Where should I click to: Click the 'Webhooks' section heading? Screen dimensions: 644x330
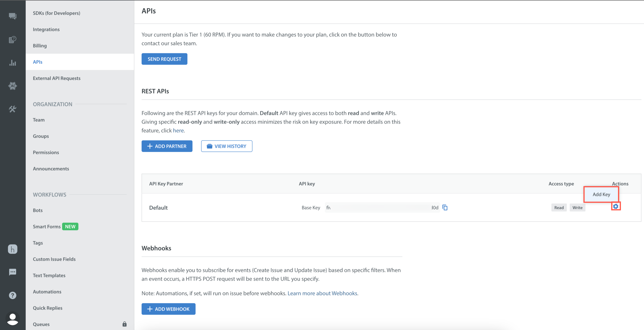point(156,248)
